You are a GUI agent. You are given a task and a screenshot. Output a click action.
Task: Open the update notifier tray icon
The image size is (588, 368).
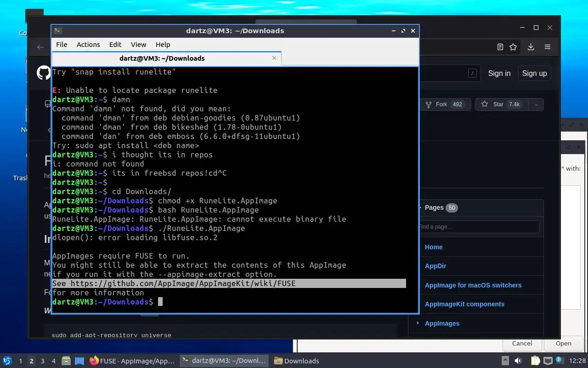pyautogui.click(x=560, y=361)
